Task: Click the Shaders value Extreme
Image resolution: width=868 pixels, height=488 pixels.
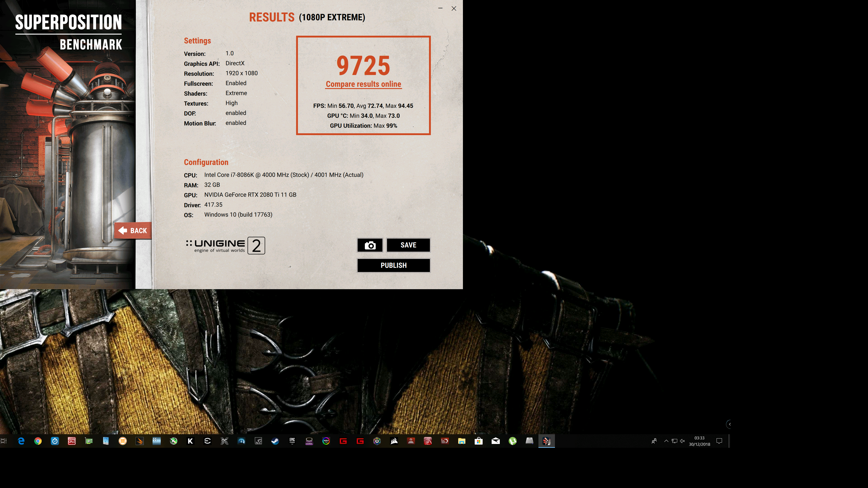Action: (x=236, y=93)
